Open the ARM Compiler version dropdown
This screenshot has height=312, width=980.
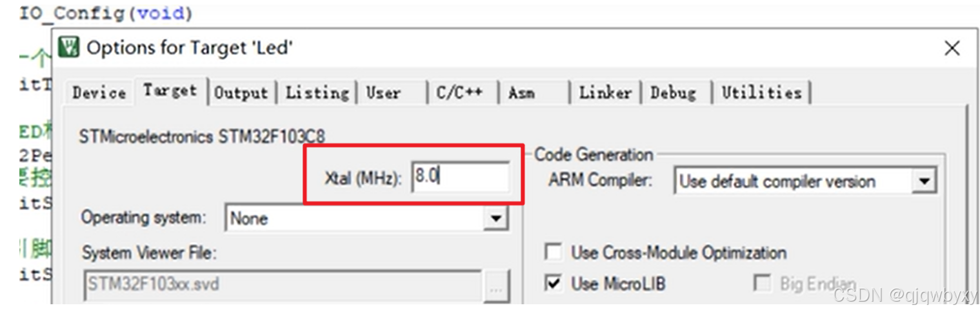click(924, 182)
